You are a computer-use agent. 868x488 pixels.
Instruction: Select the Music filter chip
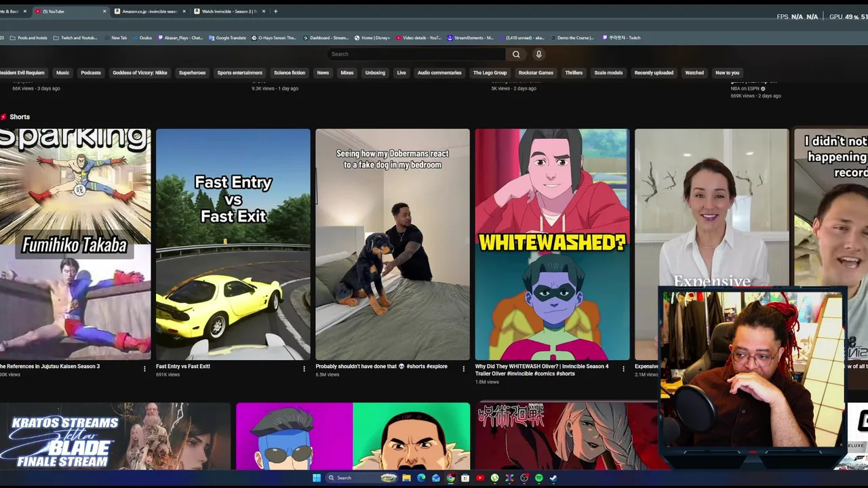tap(62, 73)
